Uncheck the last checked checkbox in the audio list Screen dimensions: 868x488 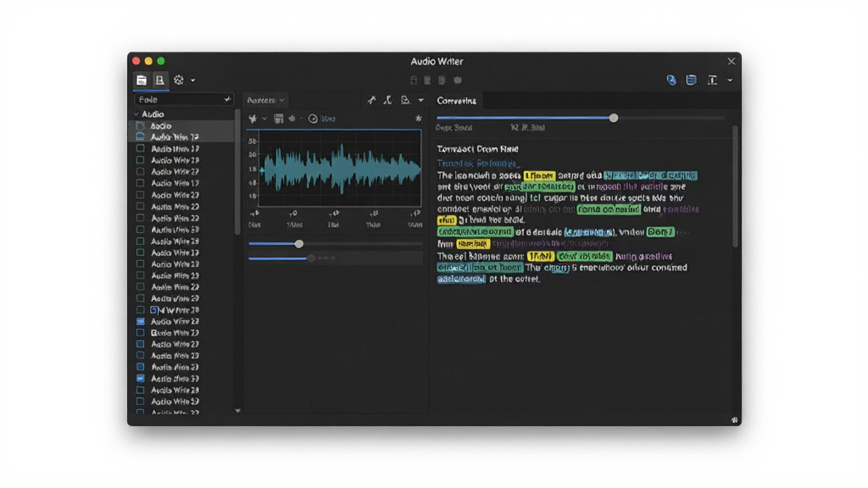point(141,379)
